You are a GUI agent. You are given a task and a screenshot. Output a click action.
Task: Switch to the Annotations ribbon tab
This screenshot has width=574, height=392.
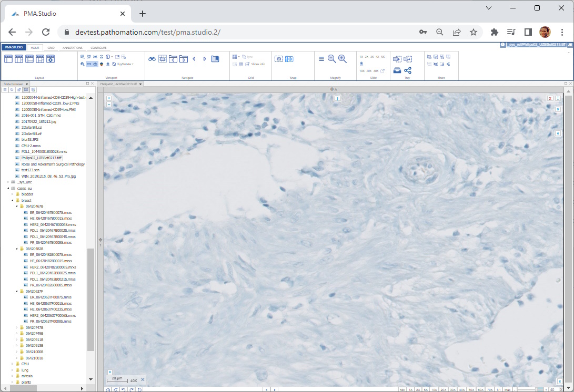[72, 48]
